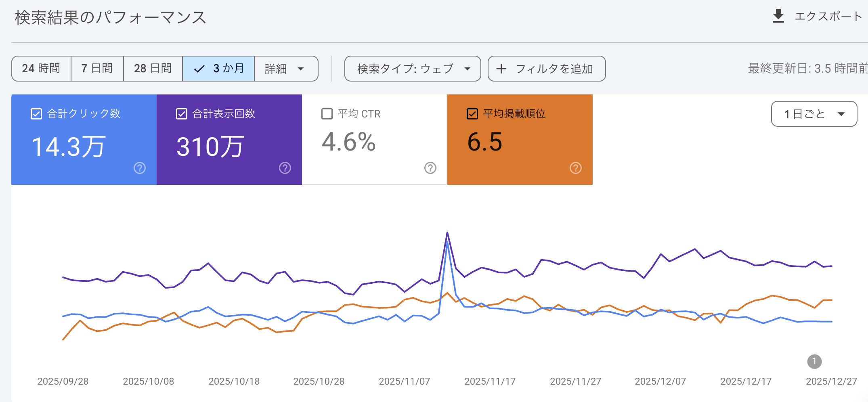This screenshot has width=868, height=402.
Task: Uncheck the 合計クリック数 checkbox
Action: tap(36, 114)
